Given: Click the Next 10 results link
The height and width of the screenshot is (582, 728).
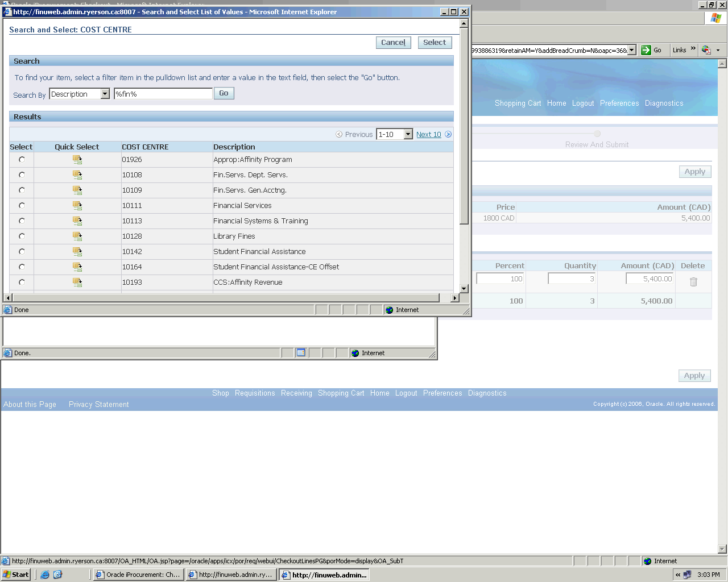Looking at the screenshot, I should [x=428, y=135].
